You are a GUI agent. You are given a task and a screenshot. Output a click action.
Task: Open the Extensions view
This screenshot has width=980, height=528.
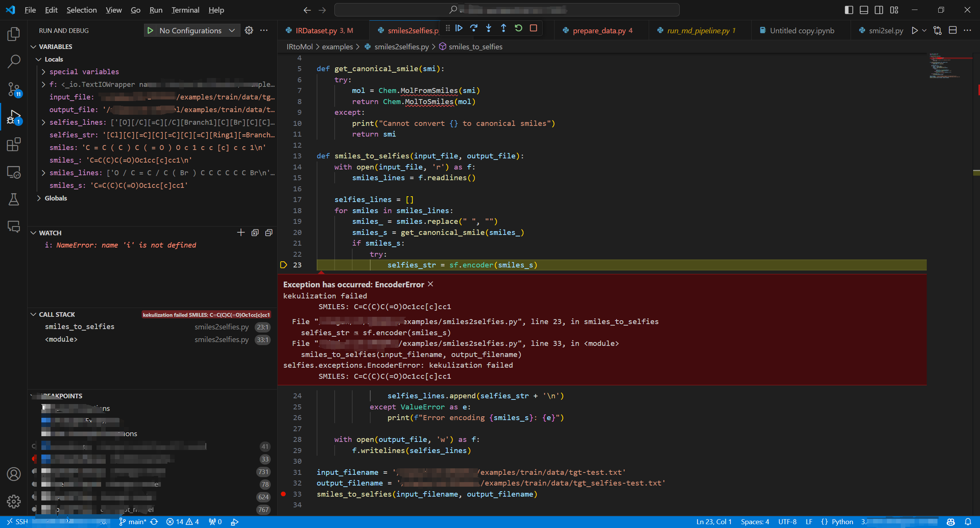[14, 144]
